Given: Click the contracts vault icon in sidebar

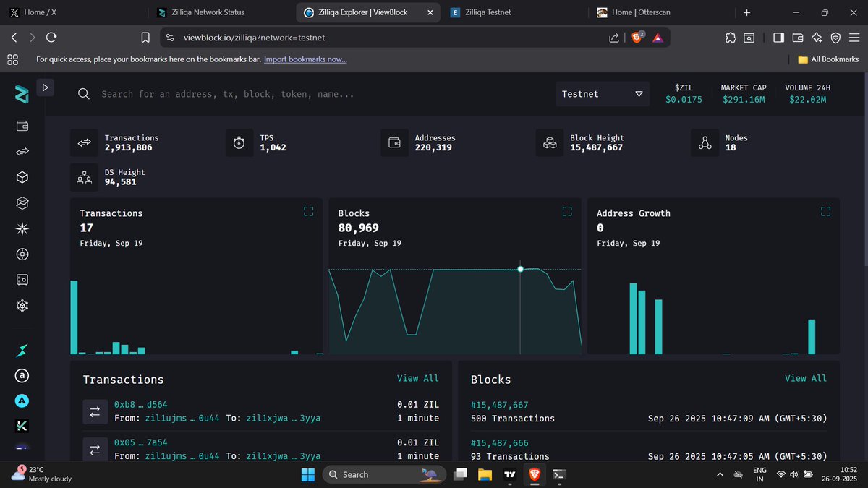Looking at the screenshot, I should pyautogui.click(x=22, y=280).
